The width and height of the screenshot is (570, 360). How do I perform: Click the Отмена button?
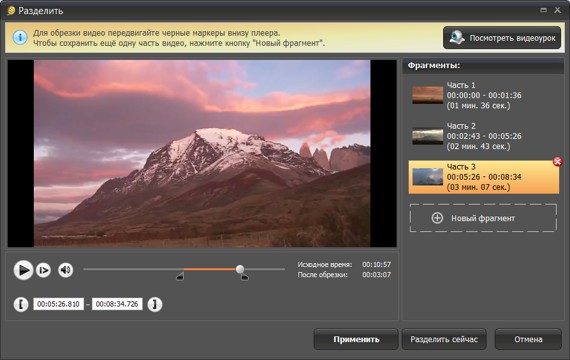tap(528, 339)
